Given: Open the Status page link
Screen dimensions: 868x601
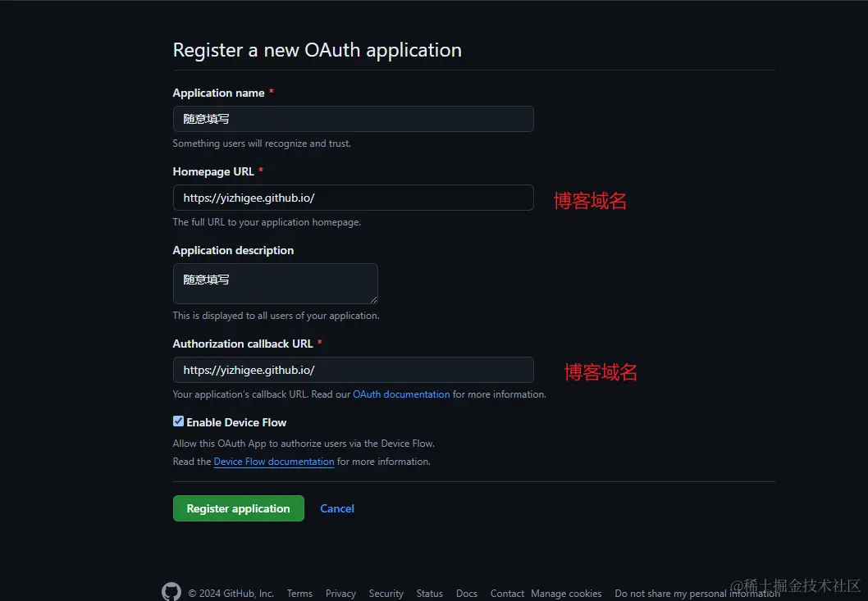Looking at the screenshot, I should click(429, 593).
